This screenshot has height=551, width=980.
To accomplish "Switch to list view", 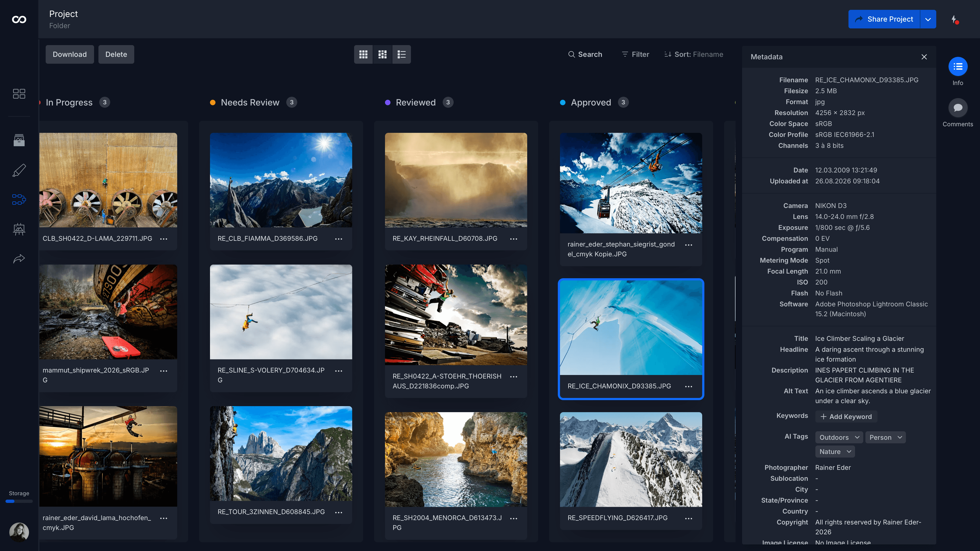I will coord(401,54).
